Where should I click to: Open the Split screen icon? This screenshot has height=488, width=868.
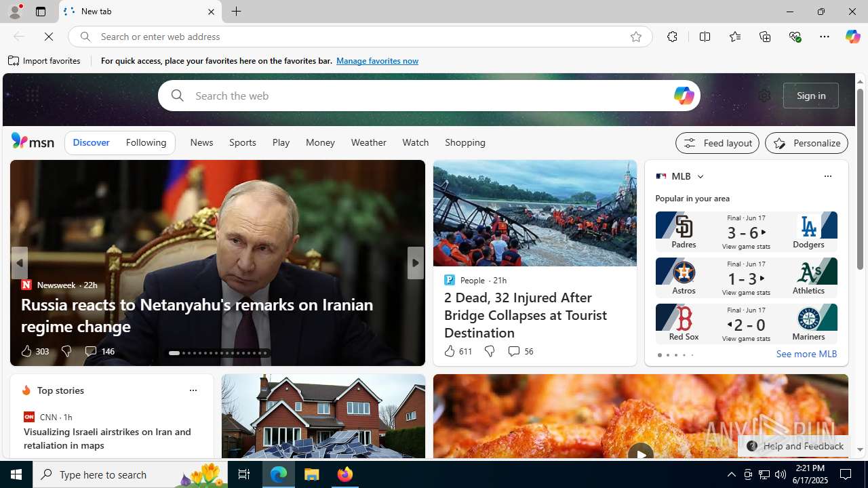click(x=705, y=37)
